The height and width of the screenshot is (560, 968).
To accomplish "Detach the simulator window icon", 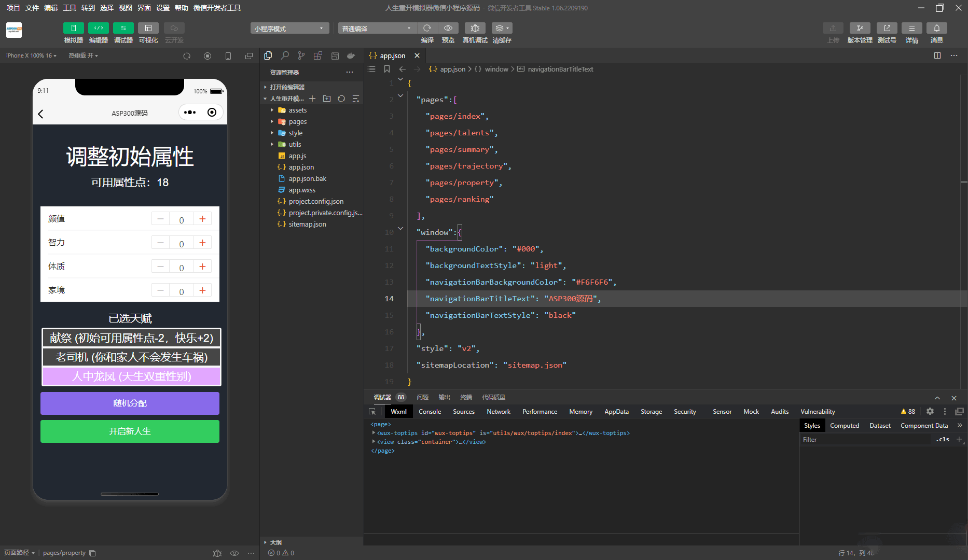I will click(249, 56).
